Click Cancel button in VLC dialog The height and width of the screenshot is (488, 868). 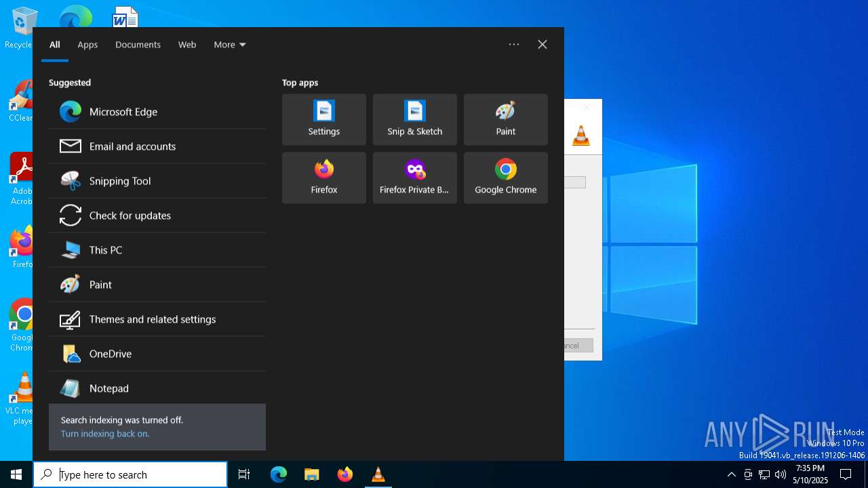pyautogui.click(x=578, y=346)
